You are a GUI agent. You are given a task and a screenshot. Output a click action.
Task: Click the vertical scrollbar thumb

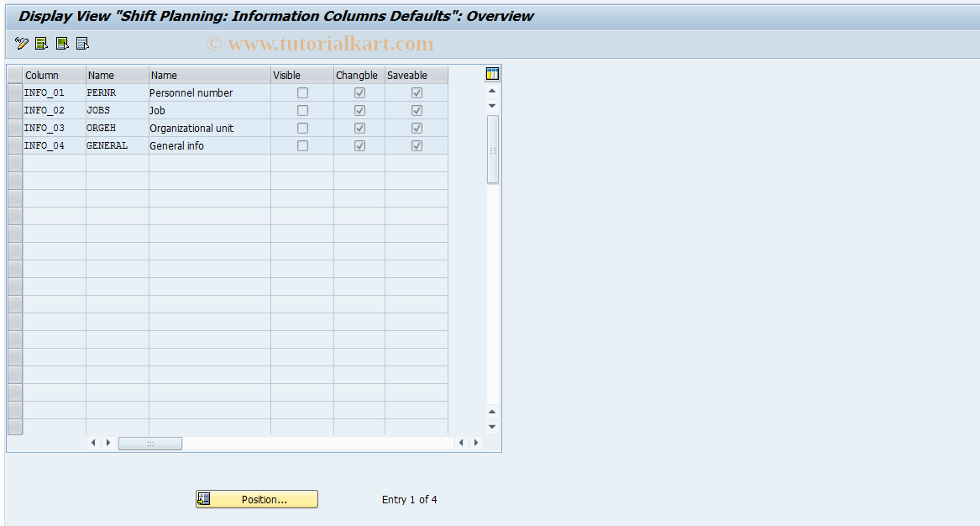(492, 150)
